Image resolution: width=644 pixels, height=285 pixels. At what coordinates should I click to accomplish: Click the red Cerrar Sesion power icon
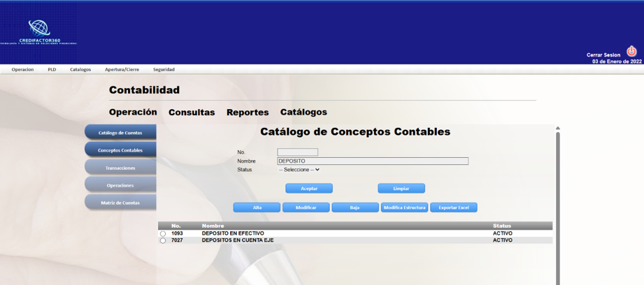[631, 52]
